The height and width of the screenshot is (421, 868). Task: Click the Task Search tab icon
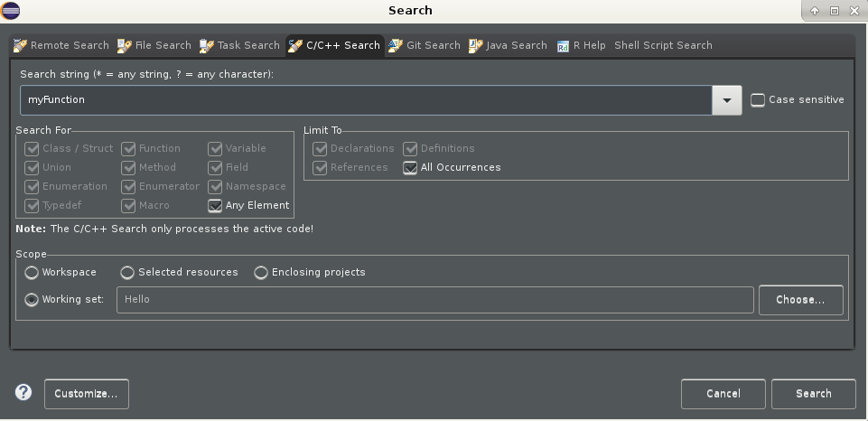pos(207,45)
